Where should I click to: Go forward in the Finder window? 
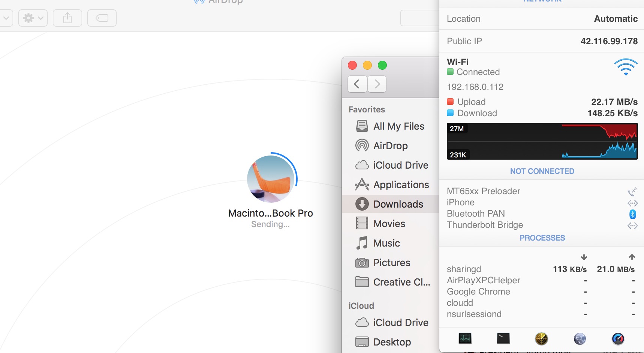click(x=377, y=84)
